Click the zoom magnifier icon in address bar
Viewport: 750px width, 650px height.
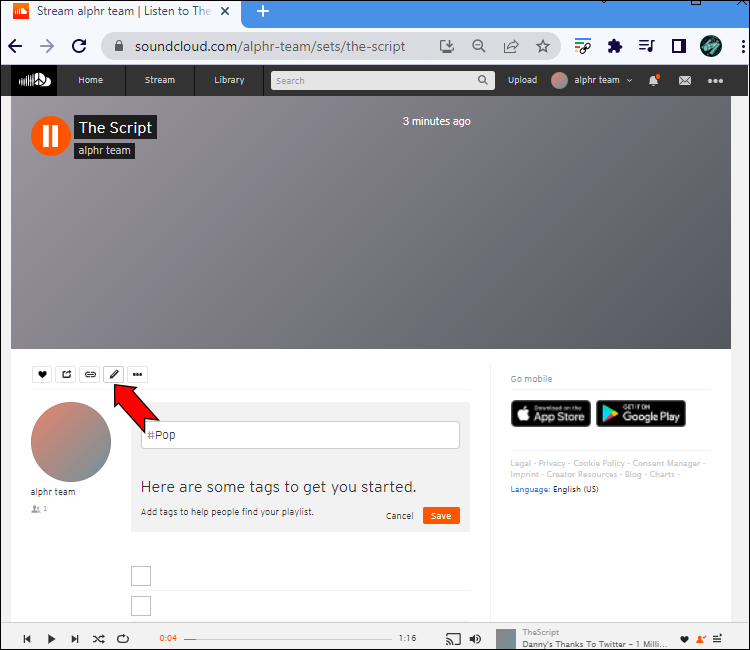coord(478,46)
